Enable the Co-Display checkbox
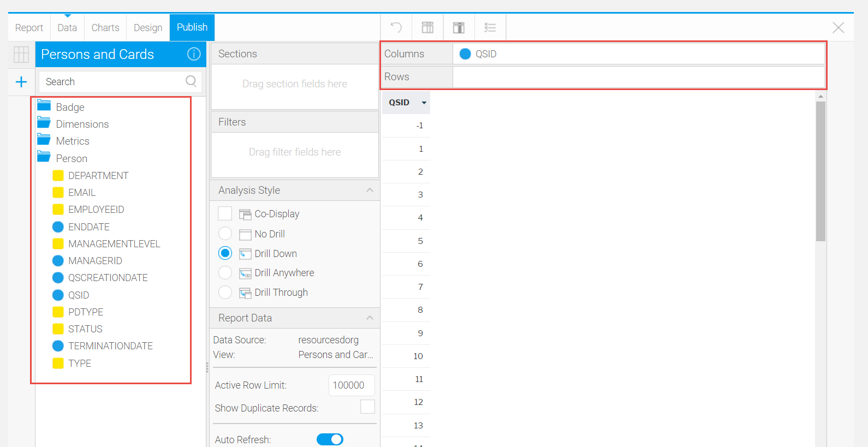 pos(225,213)
